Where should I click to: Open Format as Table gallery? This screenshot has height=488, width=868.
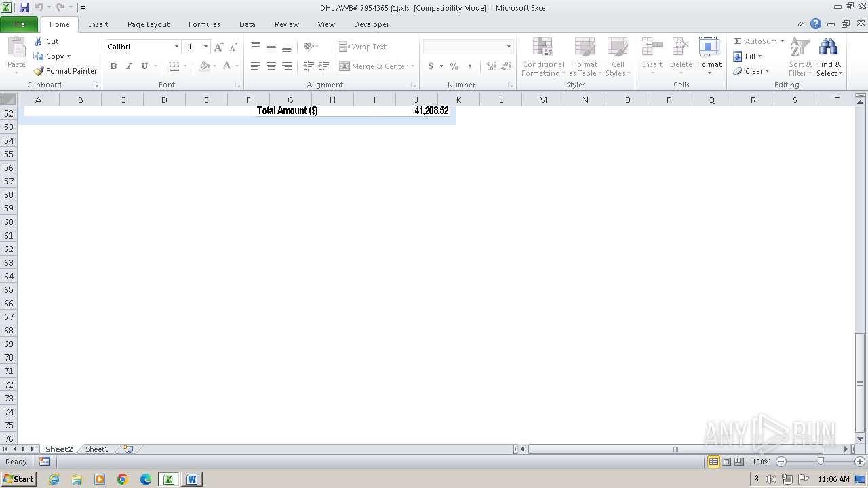click(585, 57)
